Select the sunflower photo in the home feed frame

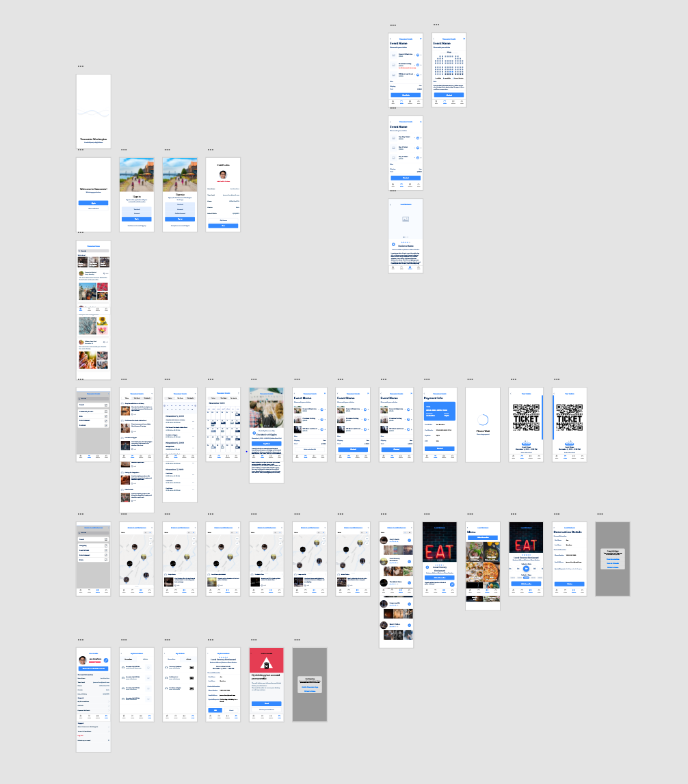(x=102, y=321)
